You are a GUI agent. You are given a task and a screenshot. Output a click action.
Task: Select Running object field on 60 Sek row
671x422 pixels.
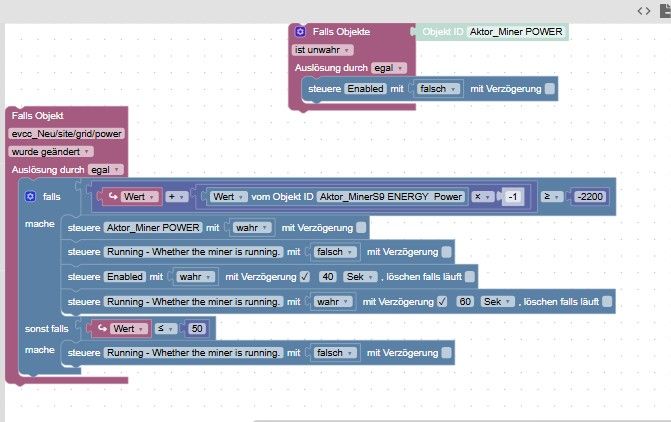coord(193,301)
